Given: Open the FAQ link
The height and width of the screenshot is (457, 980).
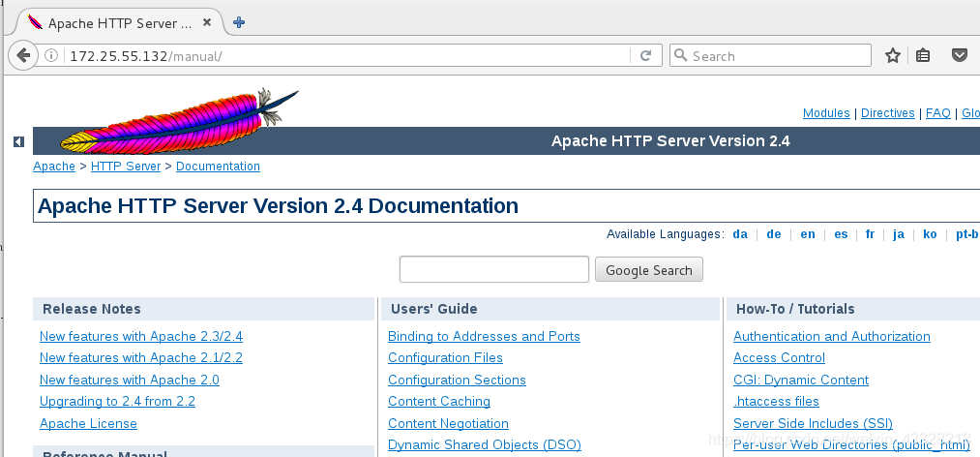Looking at the screenshot, I should 938,113.
